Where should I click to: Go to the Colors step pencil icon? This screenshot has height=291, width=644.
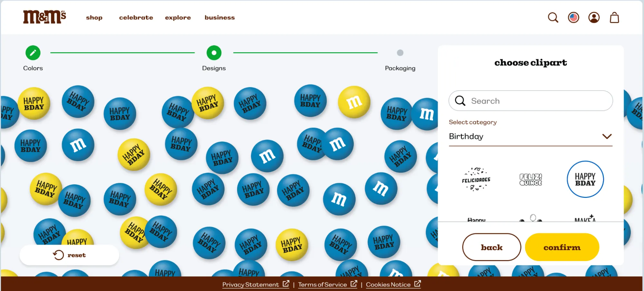click(x=33, y=53)
